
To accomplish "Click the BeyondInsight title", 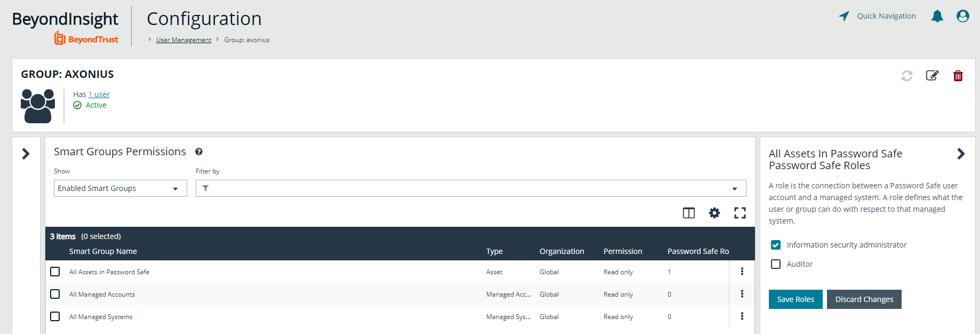I will pos(65,19).
